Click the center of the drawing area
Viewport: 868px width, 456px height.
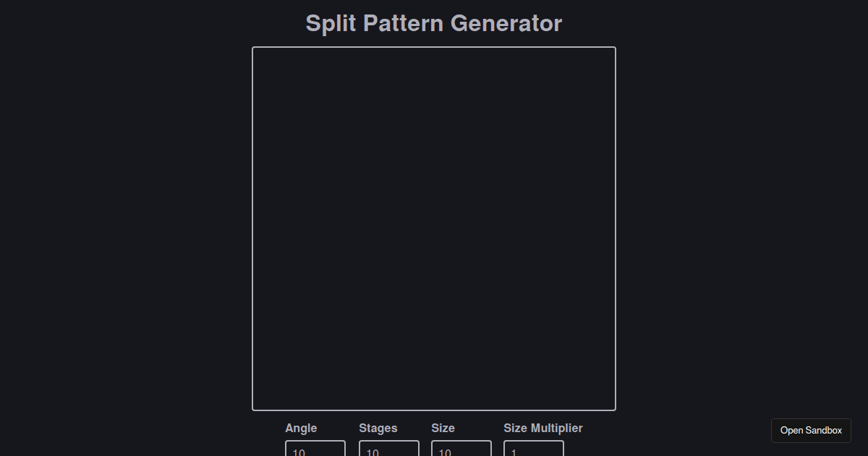coord(434,229)
